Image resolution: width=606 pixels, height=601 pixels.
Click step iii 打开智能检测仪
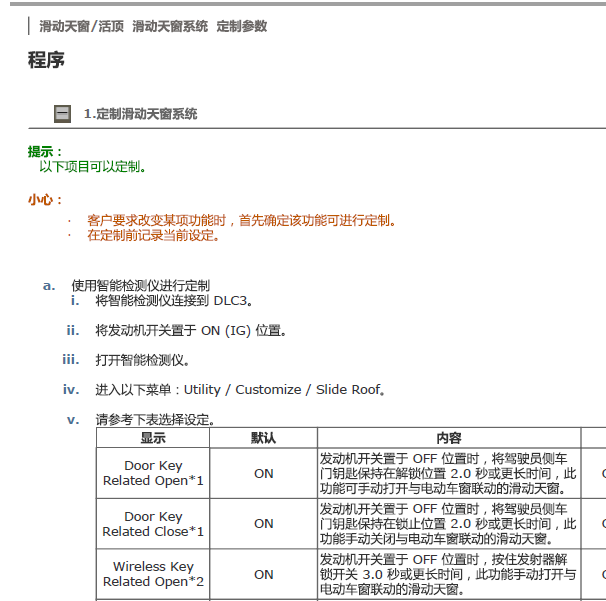pos(142,360)
